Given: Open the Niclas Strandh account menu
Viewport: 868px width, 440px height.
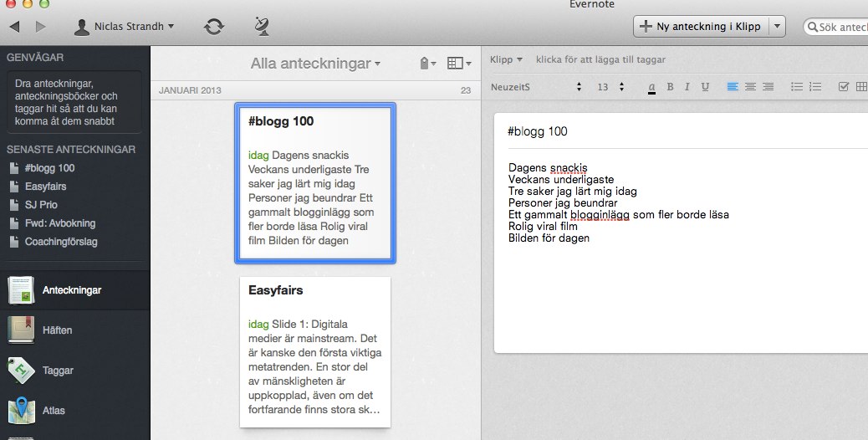Looking at the screenshot, I should 124,27.
